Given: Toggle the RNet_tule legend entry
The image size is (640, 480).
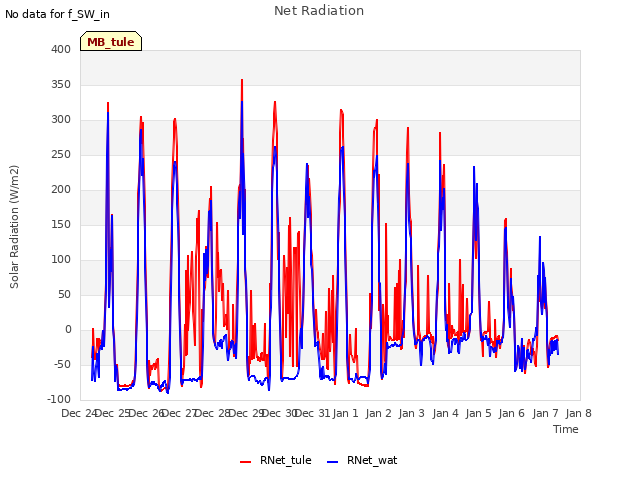Looking at the screenshot, I should pyautogui.click(x=276, y=460).
